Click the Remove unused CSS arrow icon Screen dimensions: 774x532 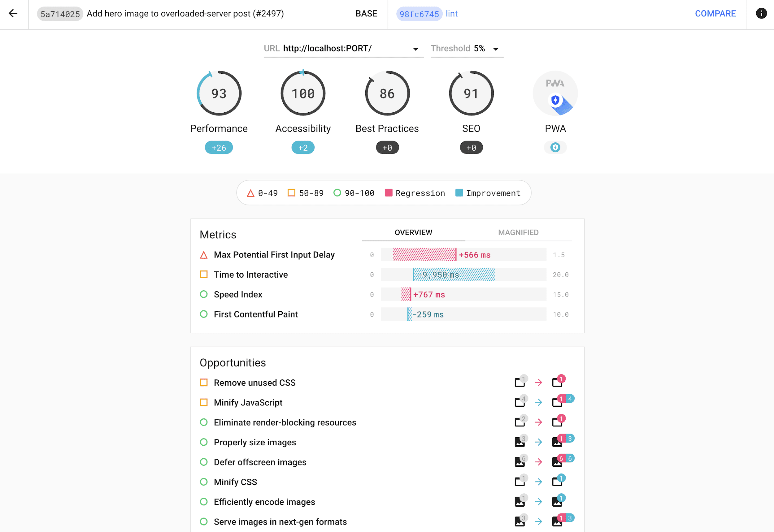coord(538,383)
